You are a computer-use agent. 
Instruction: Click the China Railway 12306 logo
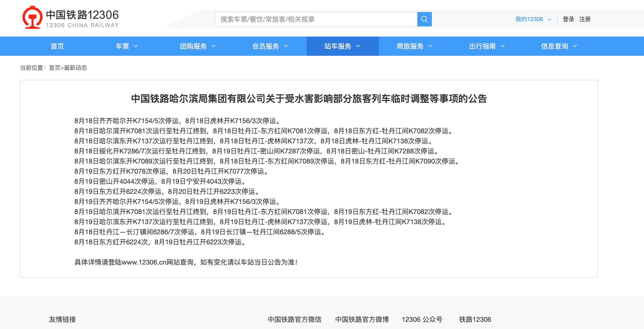click(71, 18)
